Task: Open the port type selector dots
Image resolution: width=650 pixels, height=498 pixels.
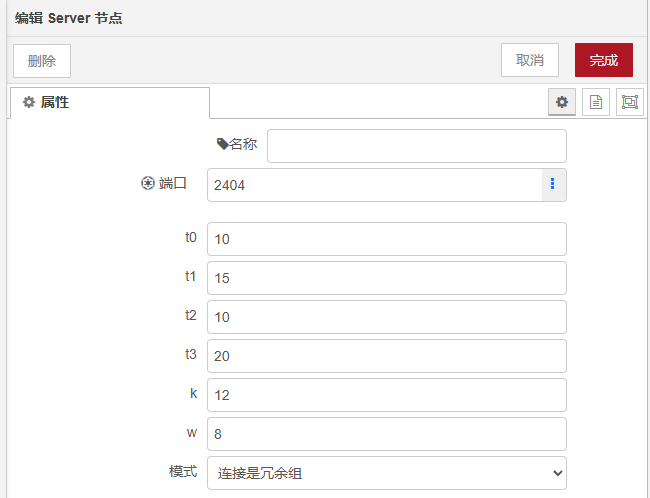Action: coord(553,185)
